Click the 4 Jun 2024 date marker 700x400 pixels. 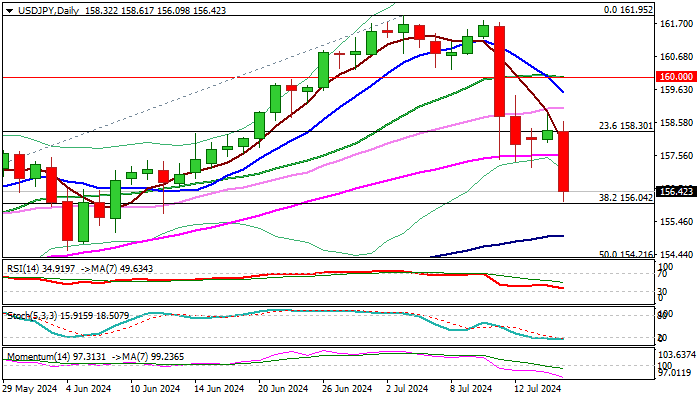(88, 389)
